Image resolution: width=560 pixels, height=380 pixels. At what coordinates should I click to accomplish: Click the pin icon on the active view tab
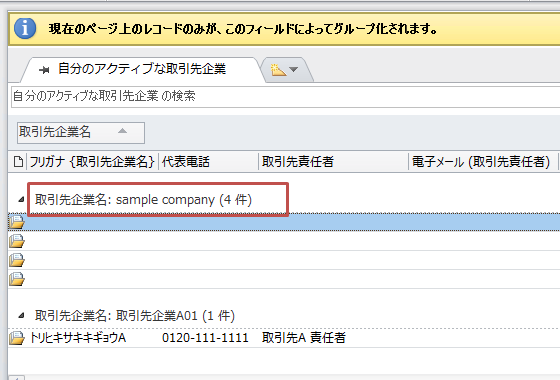(x=44, y=70)
